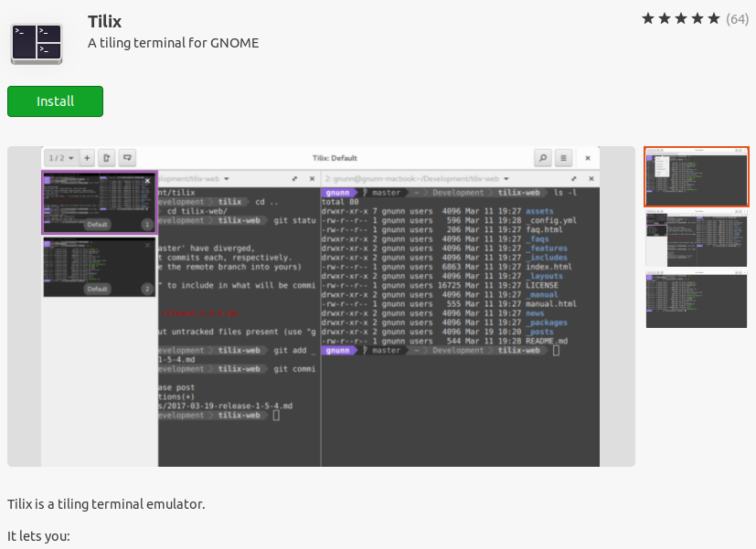Click the '_features' directory name

coord(547,248)
